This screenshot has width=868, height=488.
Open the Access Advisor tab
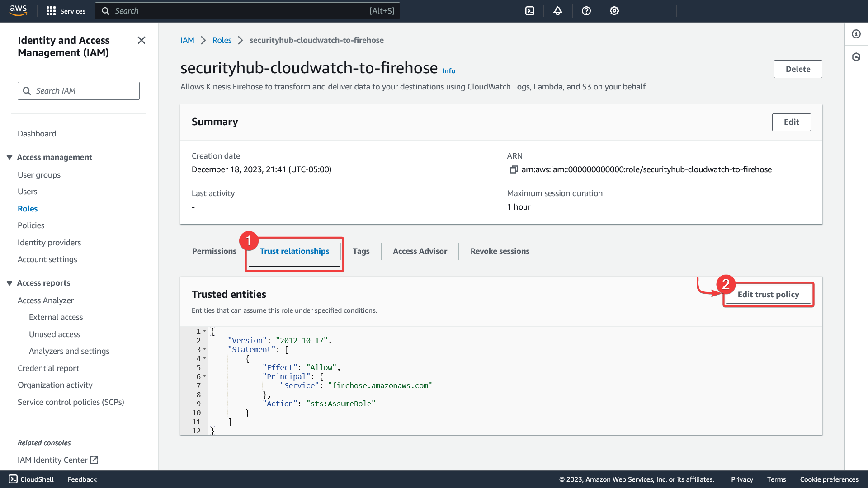[420, 251]
